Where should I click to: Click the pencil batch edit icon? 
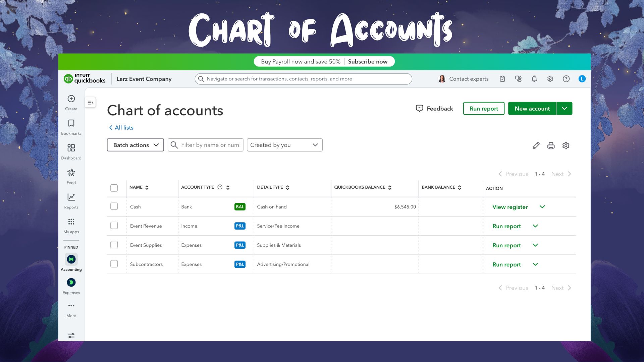point(536,145)
